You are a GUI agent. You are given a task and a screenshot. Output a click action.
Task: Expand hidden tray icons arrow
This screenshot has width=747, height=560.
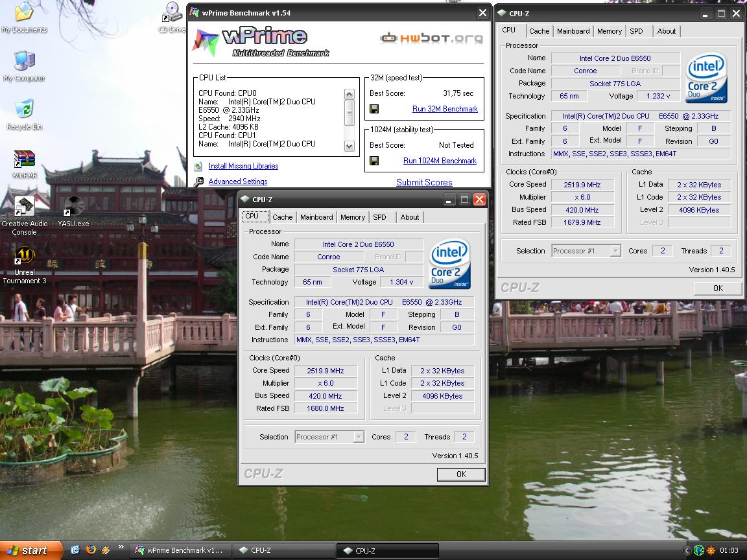(x=687, y=550)
